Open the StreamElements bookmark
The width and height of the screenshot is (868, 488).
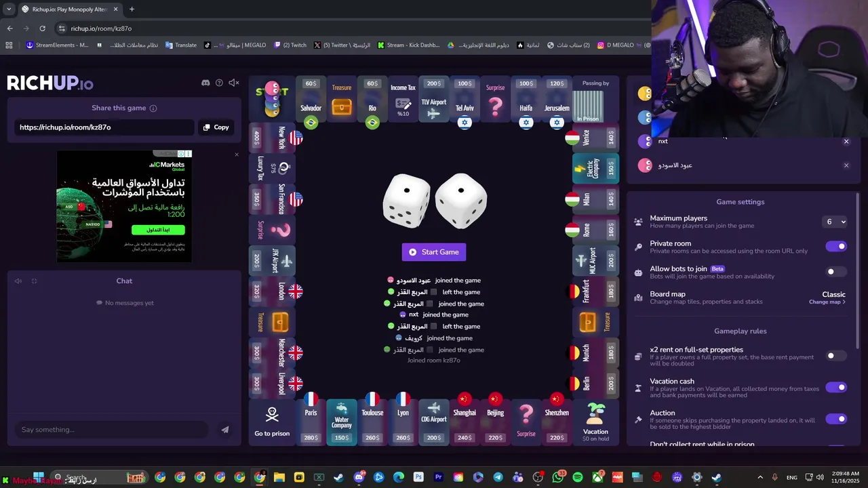(x=57, y=45)
